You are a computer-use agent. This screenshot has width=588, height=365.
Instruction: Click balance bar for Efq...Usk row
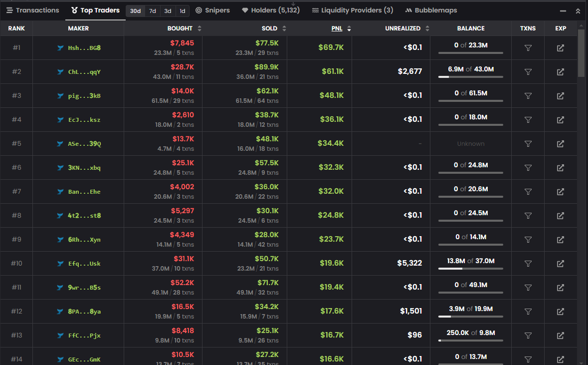(470, 269)
